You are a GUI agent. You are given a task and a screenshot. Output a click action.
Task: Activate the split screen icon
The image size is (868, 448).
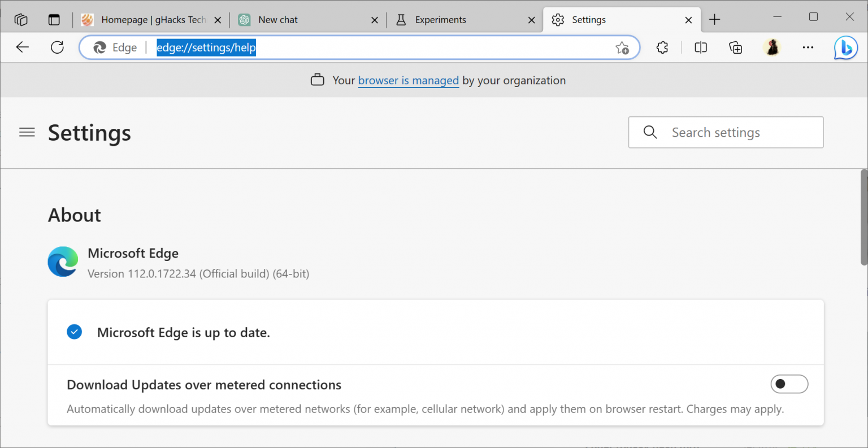click(x=700, y=47)
